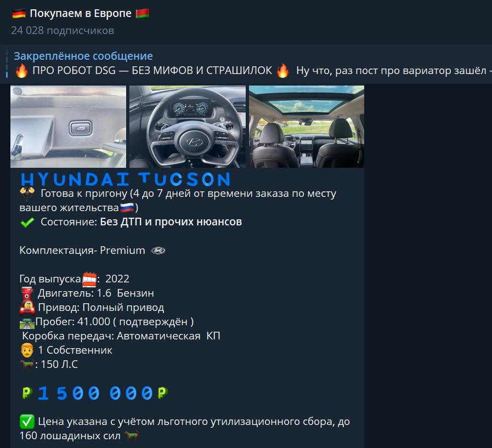Click the Russian flag emoji after 'жительства'
Screen dimensions: 492x448
click(127, 208)
